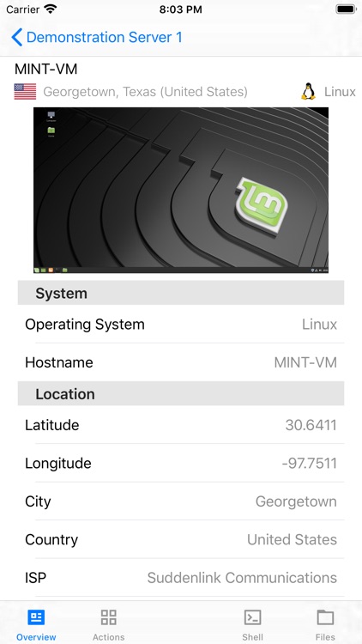The image size is (362, 644).
Task: Select the Hostname row
Action: (181, 362)
